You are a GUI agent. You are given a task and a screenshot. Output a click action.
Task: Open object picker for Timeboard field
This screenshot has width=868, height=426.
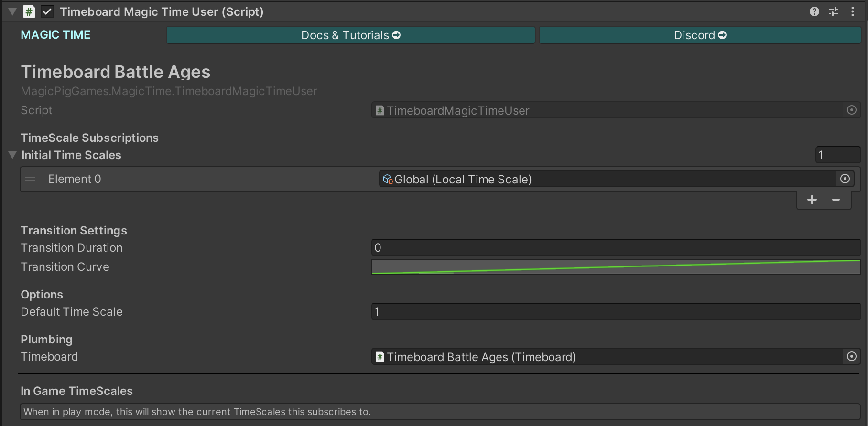pos(852,357)
